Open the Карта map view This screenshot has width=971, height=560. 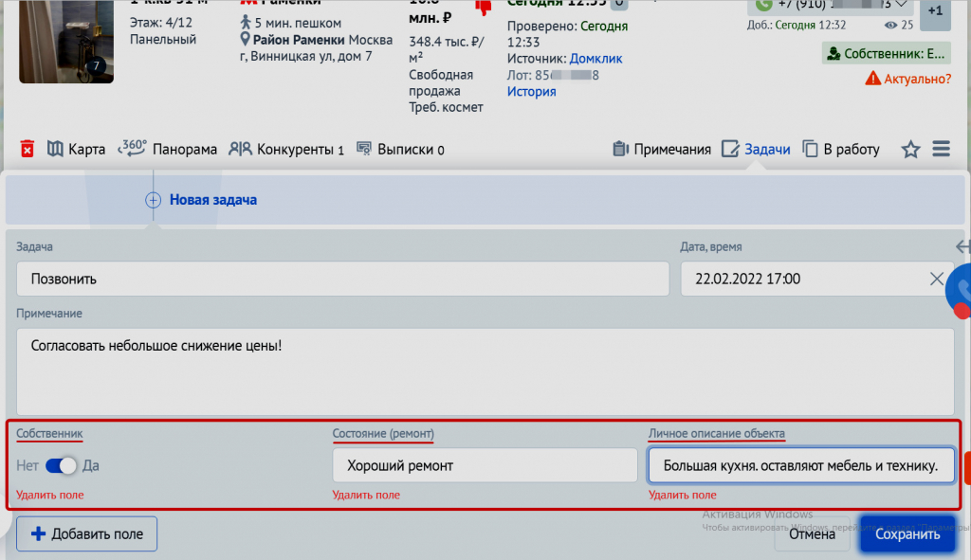point(76,149)
